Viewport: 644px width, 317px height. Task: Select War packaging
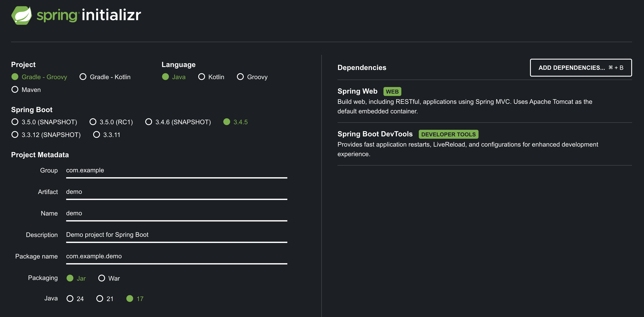tap(109, 278)
